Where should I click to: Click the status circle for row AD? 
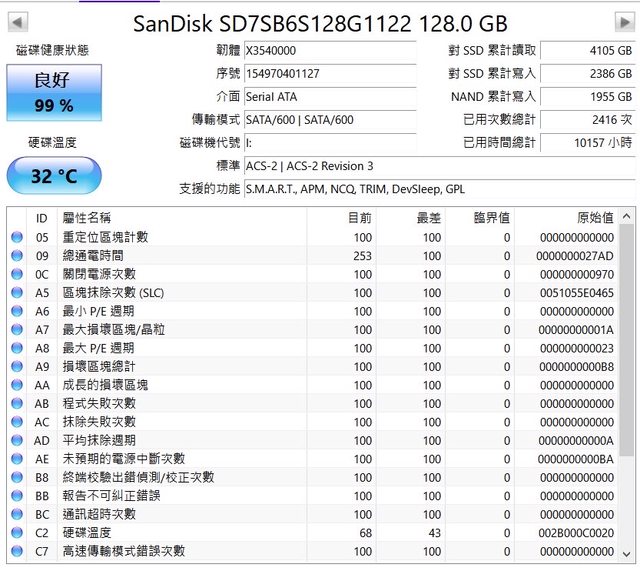(16, 440)
